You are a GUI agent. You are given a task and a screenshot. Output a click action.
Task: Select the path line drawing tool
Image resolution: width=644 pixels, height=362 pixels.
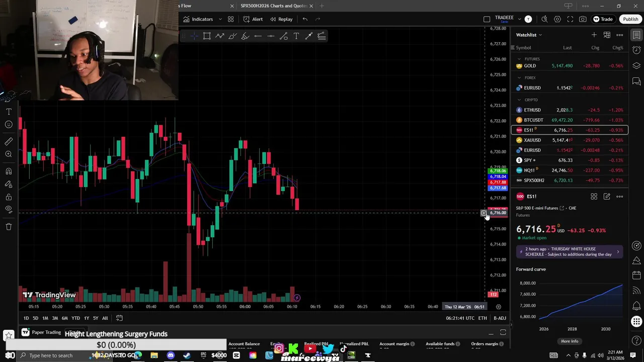point(220,36)
